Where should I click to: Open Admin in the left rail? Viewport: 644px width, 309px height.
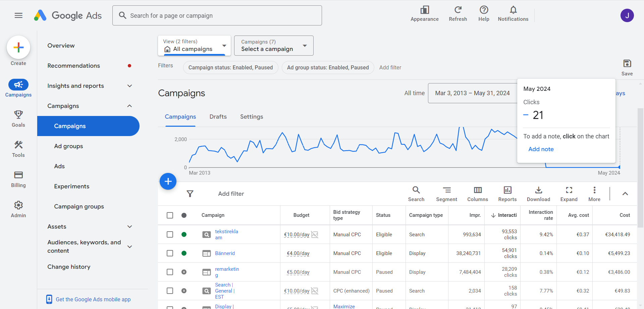click(18, 209)
